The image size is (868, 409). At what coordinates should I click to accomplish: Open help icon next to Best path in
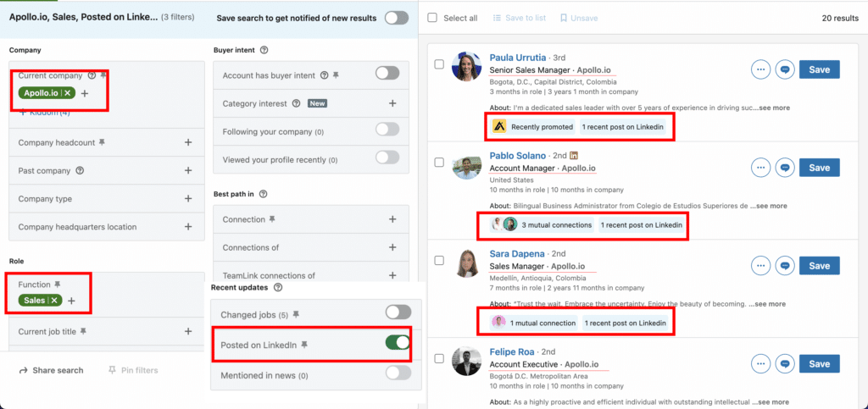click(x=264, y=194)
